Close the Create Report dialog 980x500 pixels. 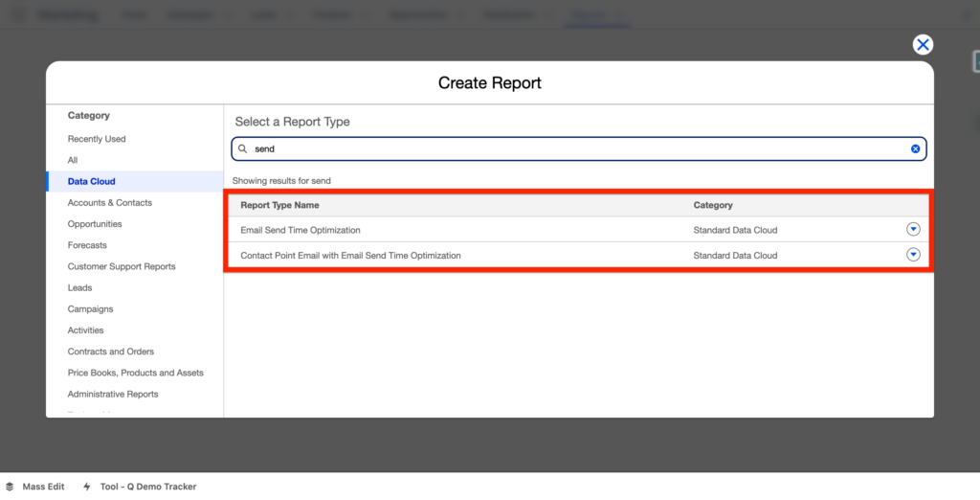pos(923,45)
